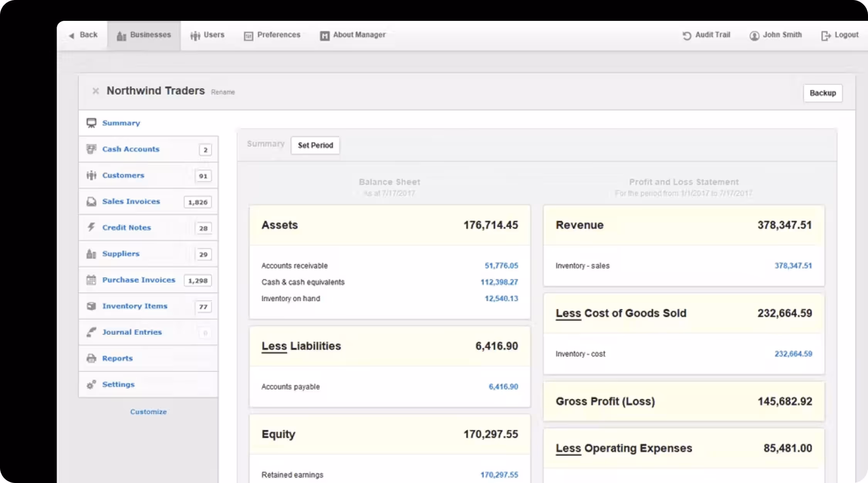
Task: Open Inventory Items using its box icon
Action: [91, 306]
